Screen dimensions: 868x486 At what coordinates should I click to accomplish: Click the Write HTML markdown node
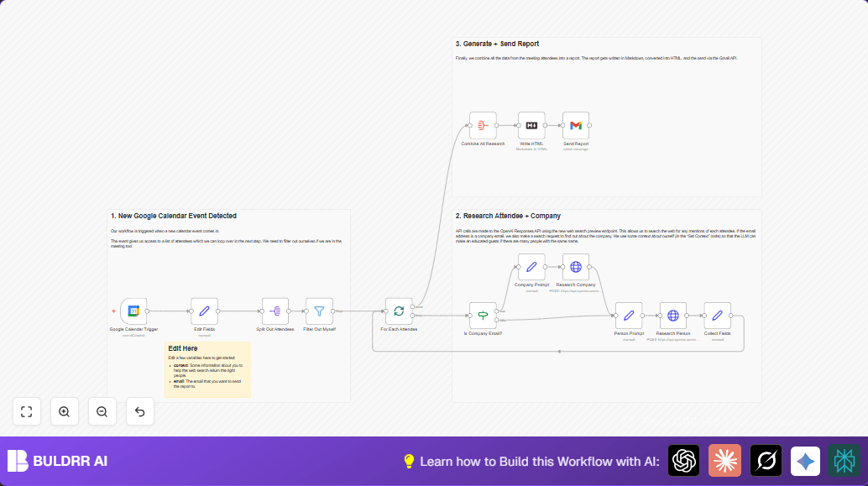pos(531,126)
